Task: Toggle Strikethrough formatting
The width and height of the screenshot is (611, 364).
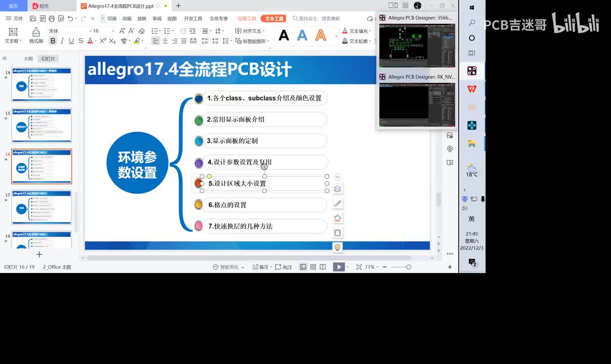Action: tap(80, 41)
